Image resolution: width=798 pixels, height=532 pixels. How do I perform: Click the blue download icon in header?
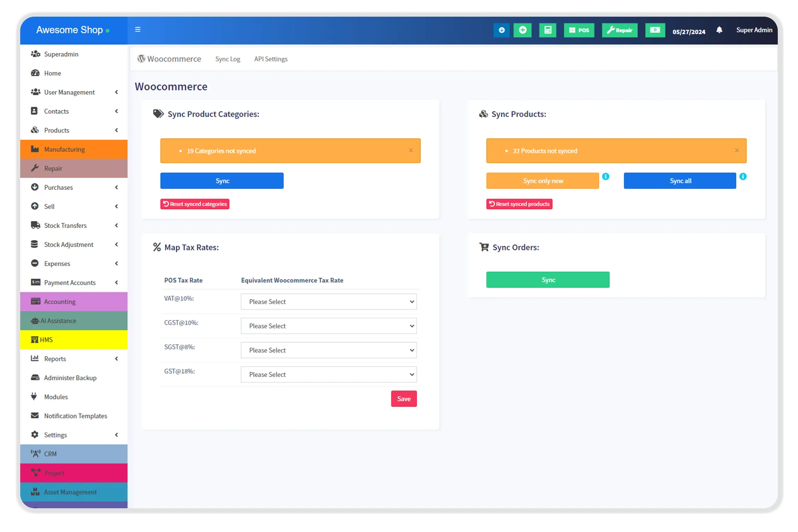(x=501, y=30)
